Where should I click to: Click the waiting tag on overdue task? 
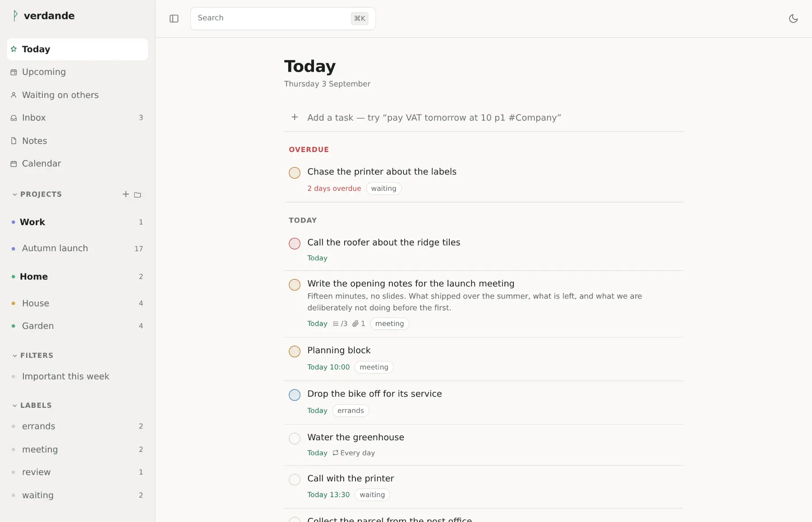(x=383, y=189)
